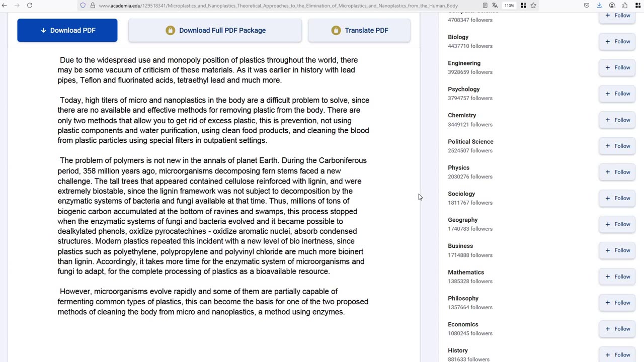Follow the Sociology topic
The image size is (644, 362).
pos(617,198)
